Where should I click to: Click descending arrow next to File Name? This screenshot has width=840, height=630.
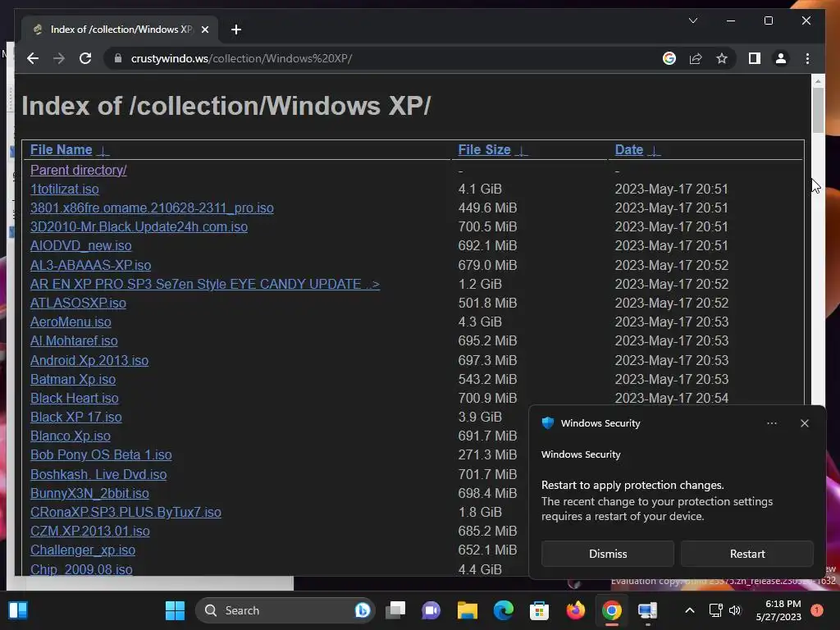(x=103, y=151)
